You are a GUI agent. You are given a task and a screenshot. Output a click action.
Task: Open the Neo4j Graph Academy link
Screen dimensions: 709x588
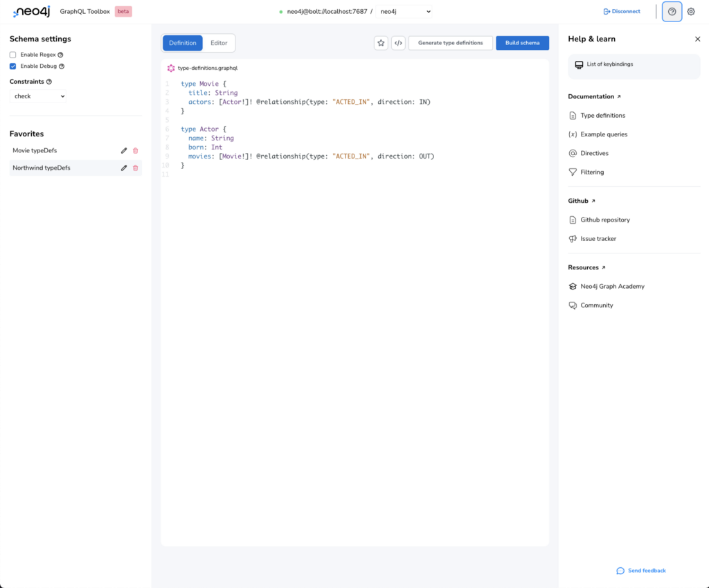pos(612,286)
